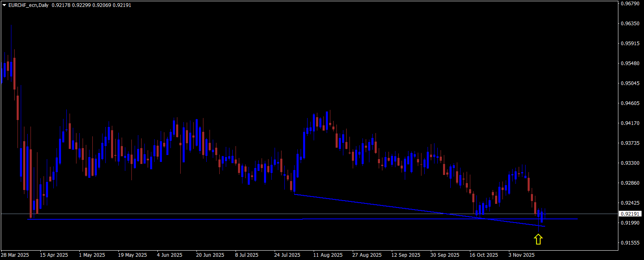The width and height of the screenshot is (644, 260).
Task: Click the current price label 0.92191
Action: pyautogui.click(x=631, y=214)
